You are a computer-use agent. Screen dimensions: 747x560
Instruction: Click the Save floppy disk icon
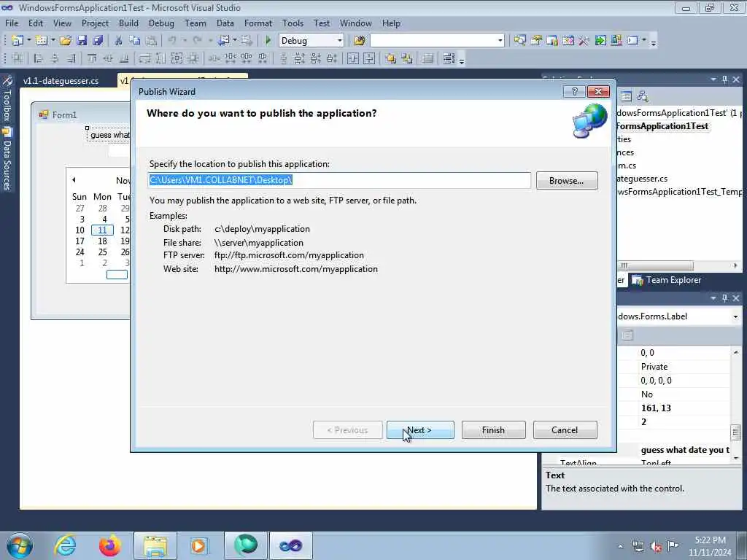pyautogui.click(x=82, y=41)
